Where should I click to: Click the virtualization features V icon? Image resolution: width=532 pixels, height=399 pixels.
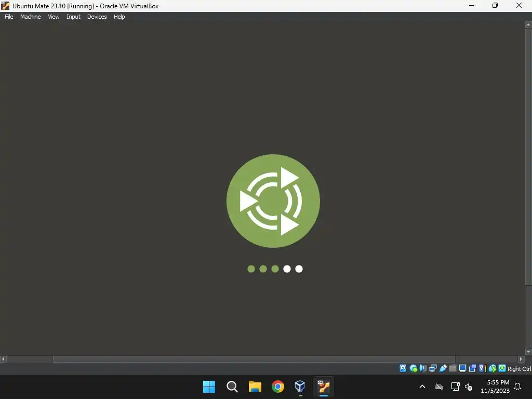point(483,368)
